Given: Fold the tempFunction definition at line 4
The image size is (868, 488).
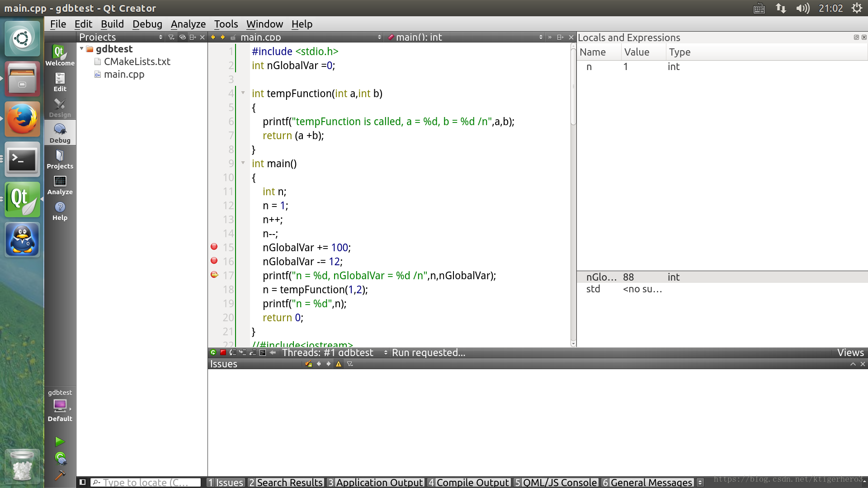Looking at the screenshot, I should coord(243,93).
